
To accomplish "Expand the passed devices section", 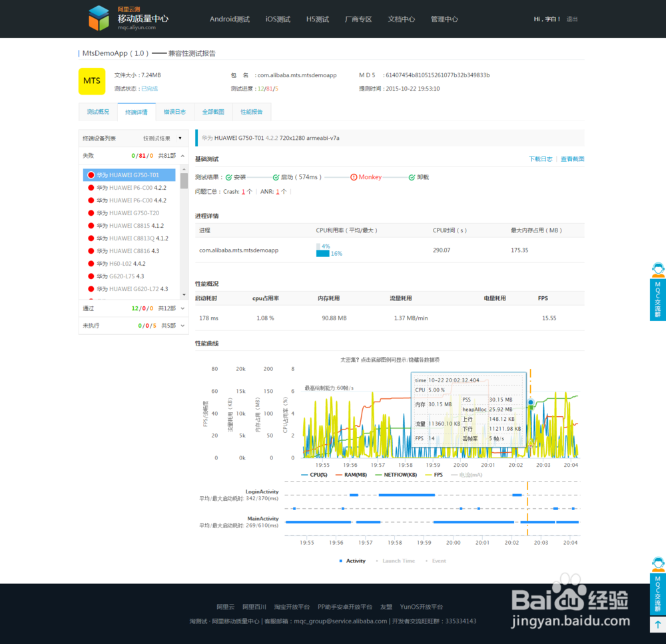I will [x=182, y=308].
